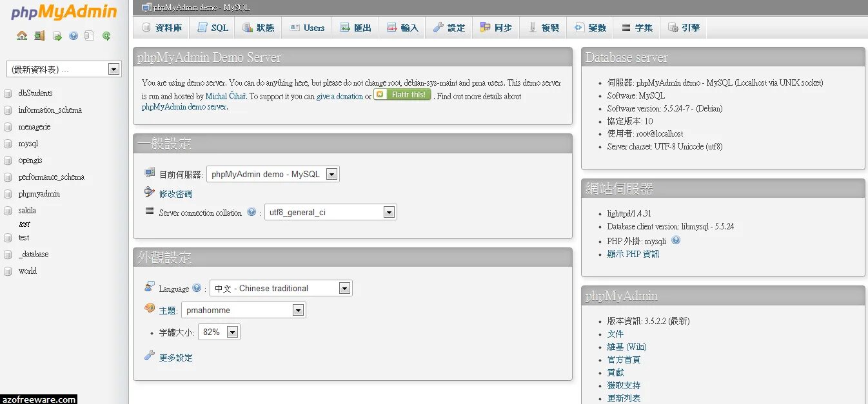868x404 pixels.
Task: Click the 'lighttpd/1.4.31' text
Action: point(629,213)
